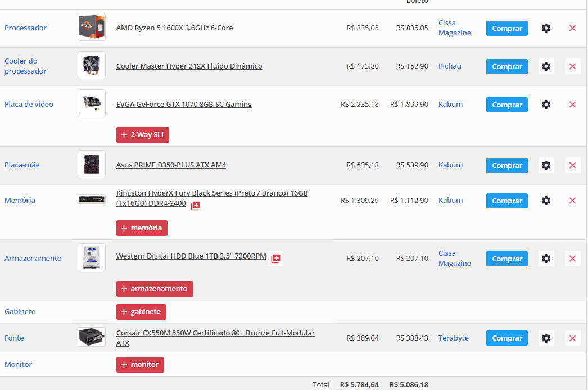Open settings gear for Placa de vídeo row

click(x=546, y=105)
